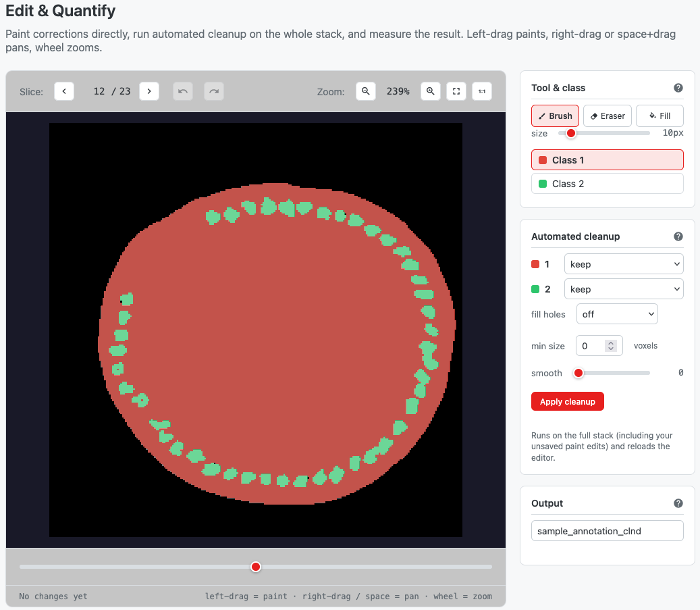Click the slice position slider handle
This screenshot has height=610, width=700.
tap(256, 567)
